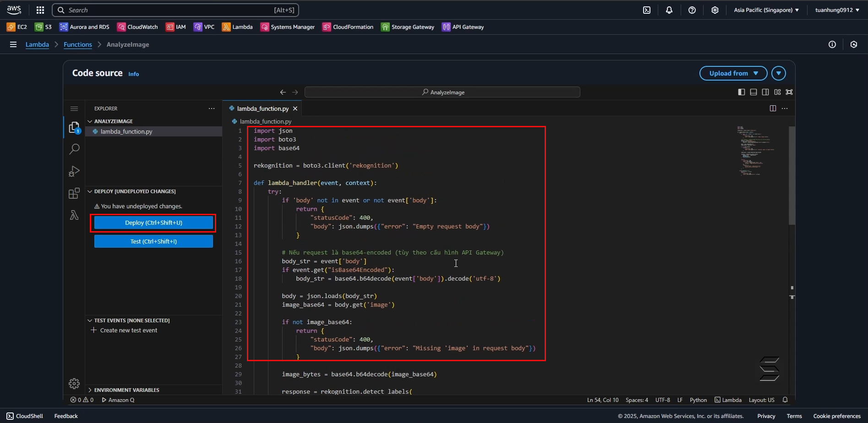Open Lambda shortcut in favorites bar
The height and width of the screenshot is (423, 868).
point(238,27)
